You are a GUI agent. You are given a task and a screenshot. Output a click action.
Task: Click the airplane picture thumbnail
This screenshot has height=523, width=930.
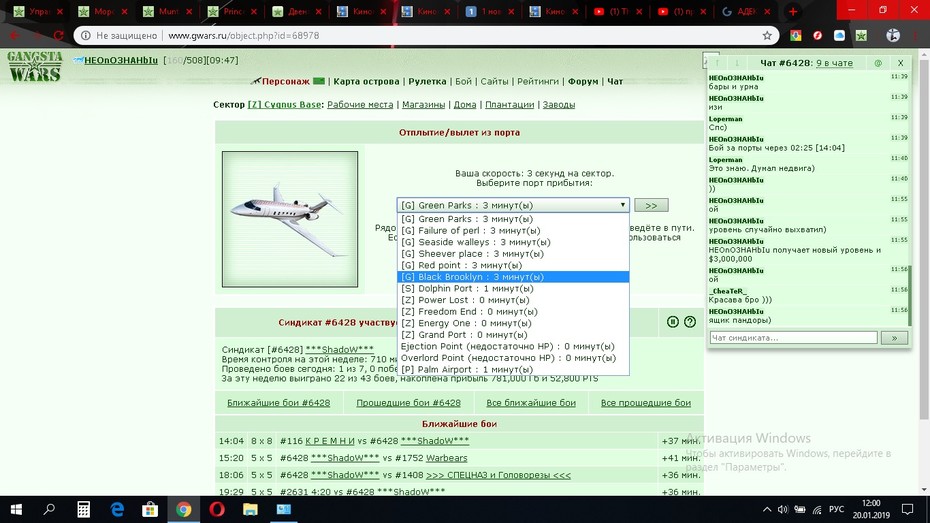click(x=290, y=219)
